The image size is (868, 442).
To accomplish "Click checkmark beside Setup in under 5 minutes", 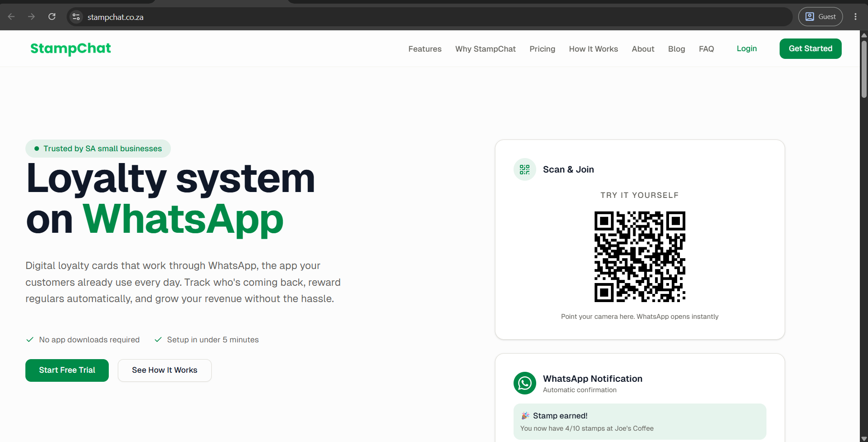I will tap(158, 340).
